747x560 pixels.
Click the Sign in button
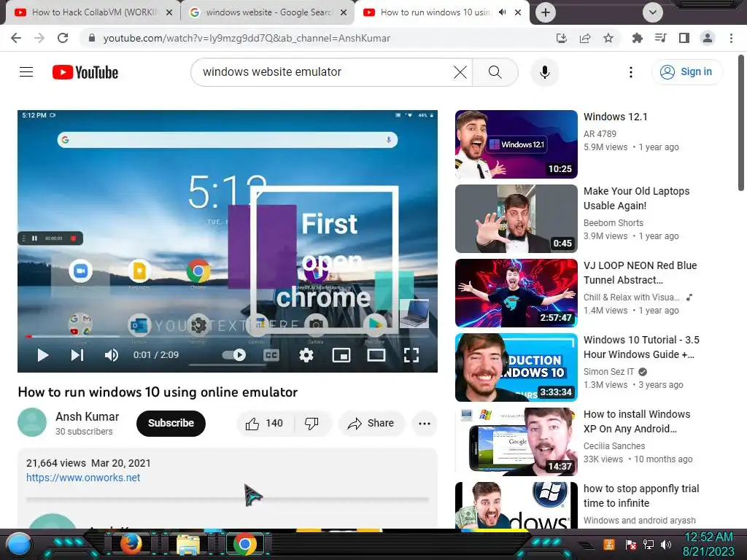pos(687,72)
